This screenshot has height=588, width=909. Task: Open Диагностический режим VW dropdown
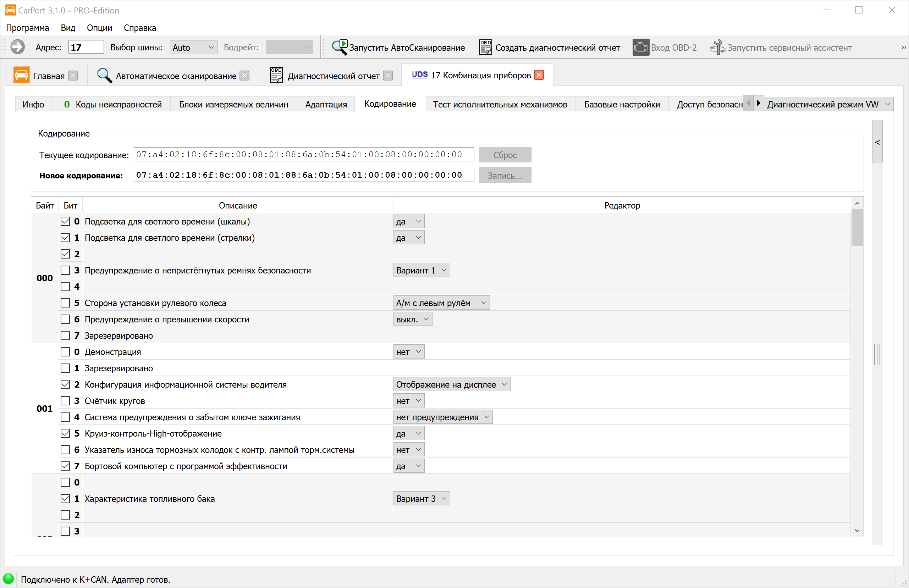(829, 104)
